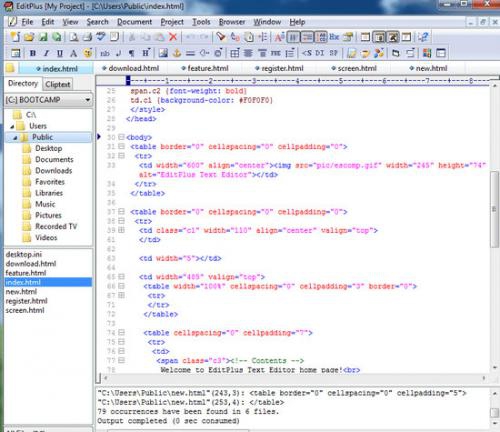
Task: Click the Print Preview icon
Action: pos(74,37)
